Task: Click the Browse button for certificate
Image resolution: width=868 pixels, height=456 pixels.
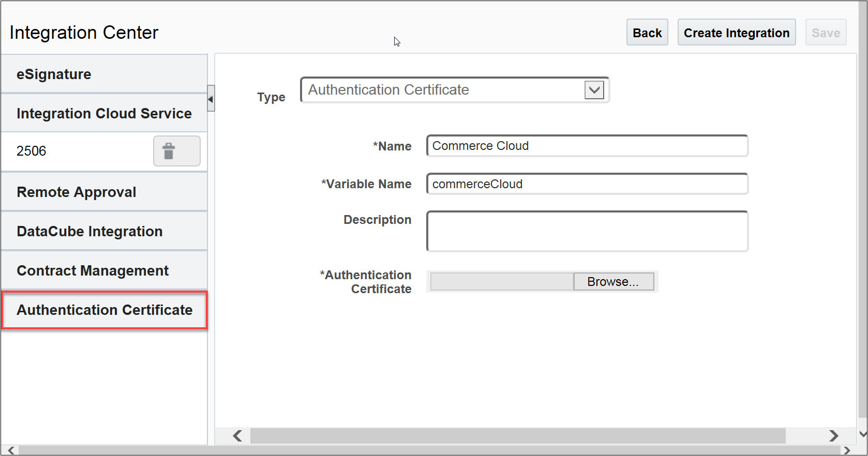Action: click(613, 282)
